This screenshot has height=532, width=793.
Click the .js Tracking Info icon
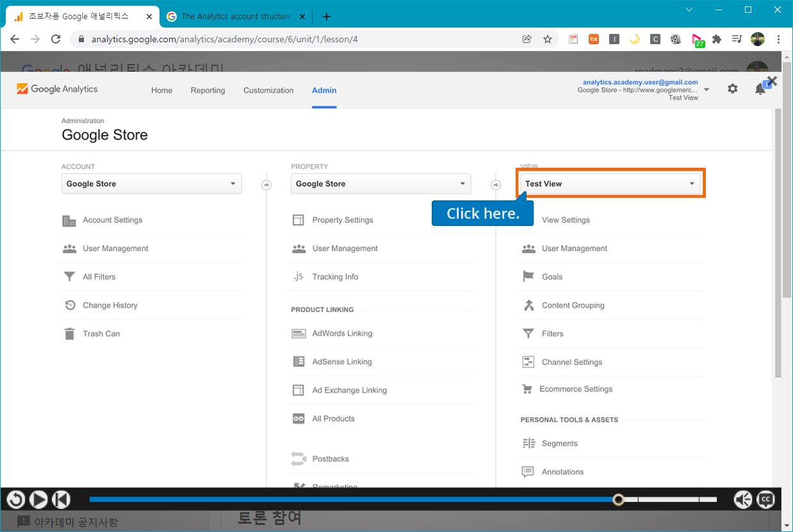[298, 277]
